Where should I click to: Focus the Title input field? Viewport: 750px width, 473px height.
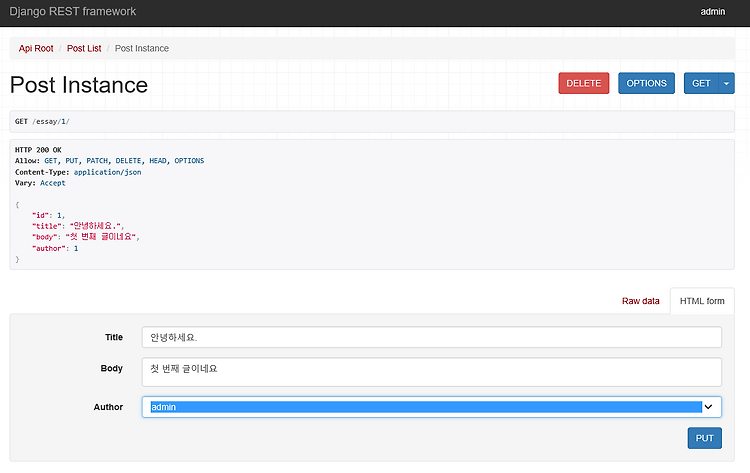[431, 337]
